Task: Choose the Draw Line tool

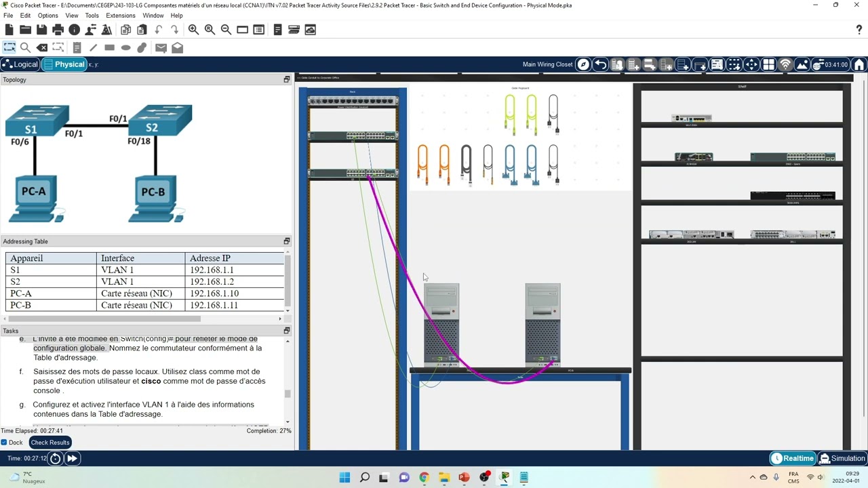Action: tap(93, 47)
